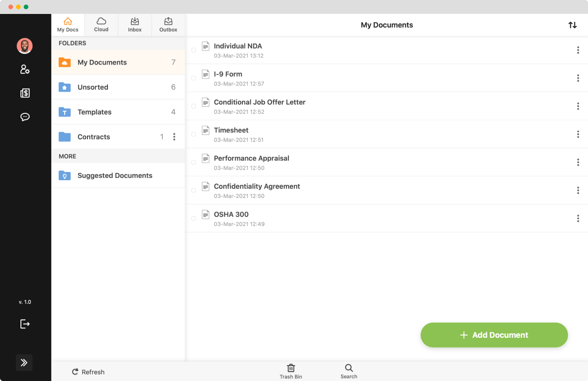This screenshot has height=381, width=588.
Task: Click the Add Document button
Action: [x=494, y=335]
